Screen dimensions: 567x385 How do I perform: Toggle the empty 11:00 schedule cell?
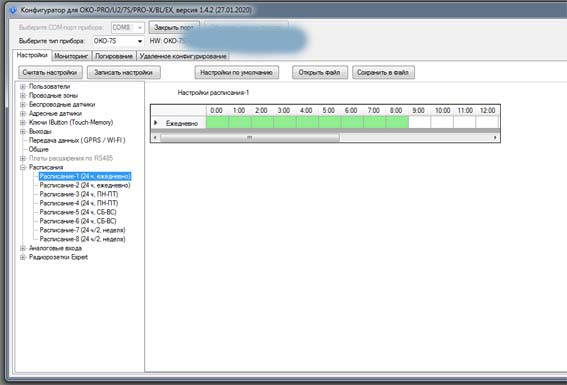465,123
